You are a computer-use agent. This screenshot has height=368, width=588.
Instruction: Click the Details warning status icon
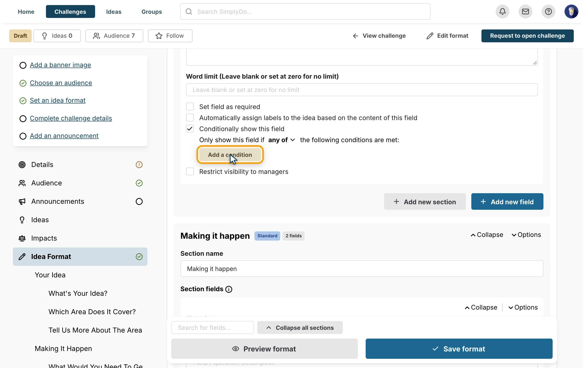click(139, 165)
